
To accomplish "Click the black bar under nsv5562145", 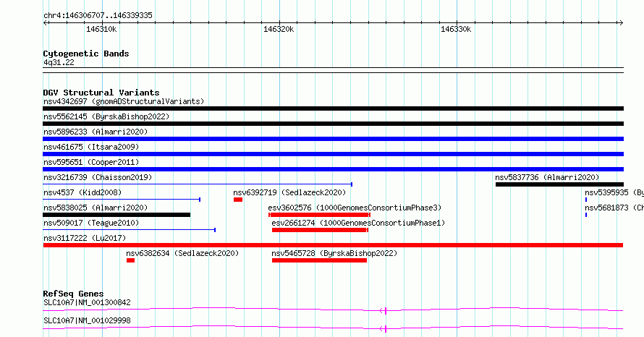I will pyautogui.click(x=333, y=124).
